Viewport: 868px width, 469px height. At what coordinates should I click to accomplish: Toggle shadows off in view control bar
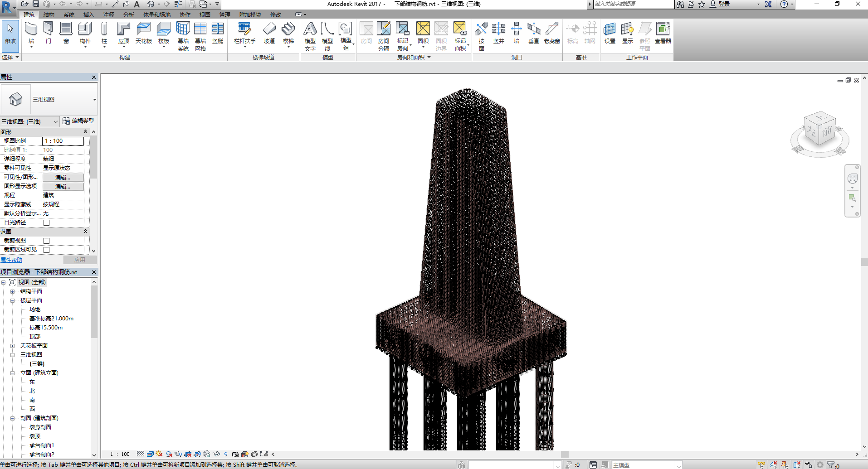[158, 454]
